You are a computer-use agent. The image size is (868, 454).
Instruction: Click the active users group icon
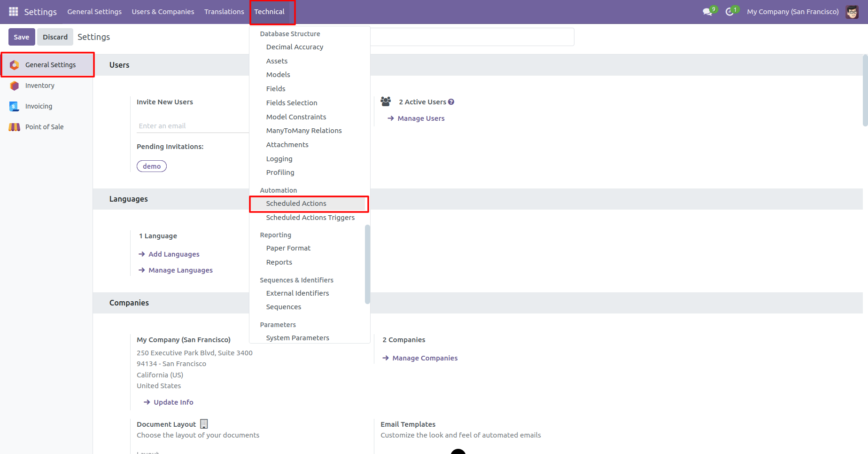click(x=386, y=102)
